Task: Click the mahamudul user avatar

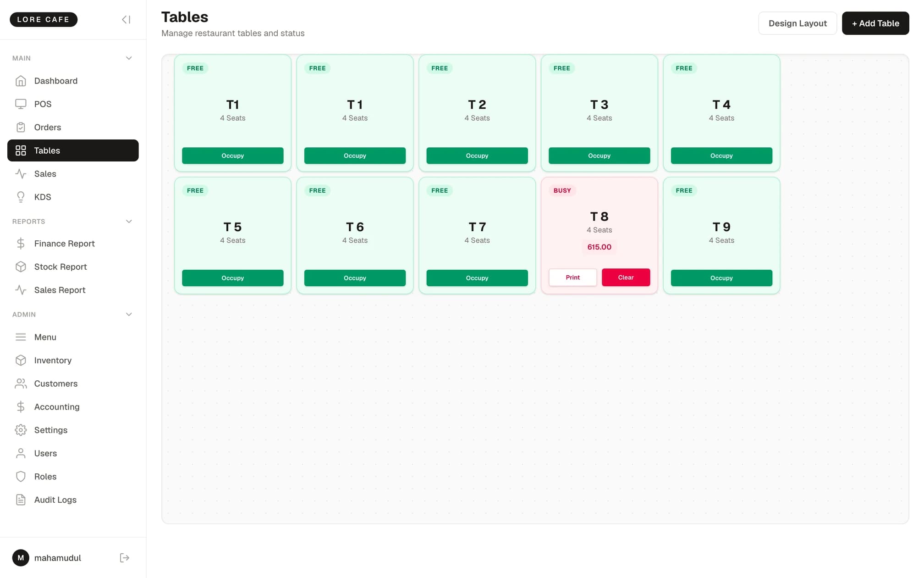Action: [x=21, y=558]
